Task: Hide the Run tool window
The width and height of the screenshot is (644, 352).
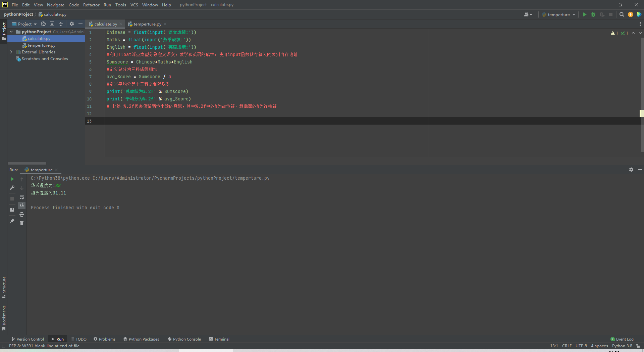Action: (640, 170)
